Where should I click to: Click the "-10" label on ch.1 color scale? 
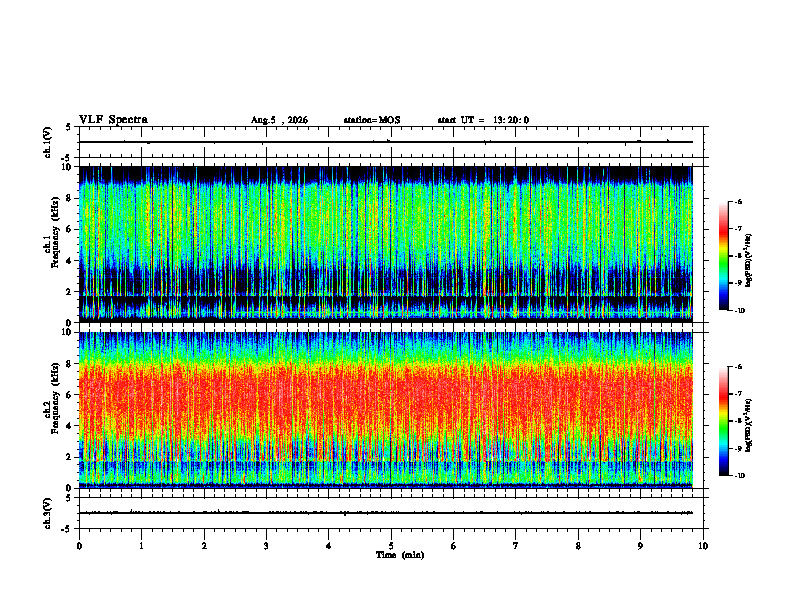[x=739, y=311]
